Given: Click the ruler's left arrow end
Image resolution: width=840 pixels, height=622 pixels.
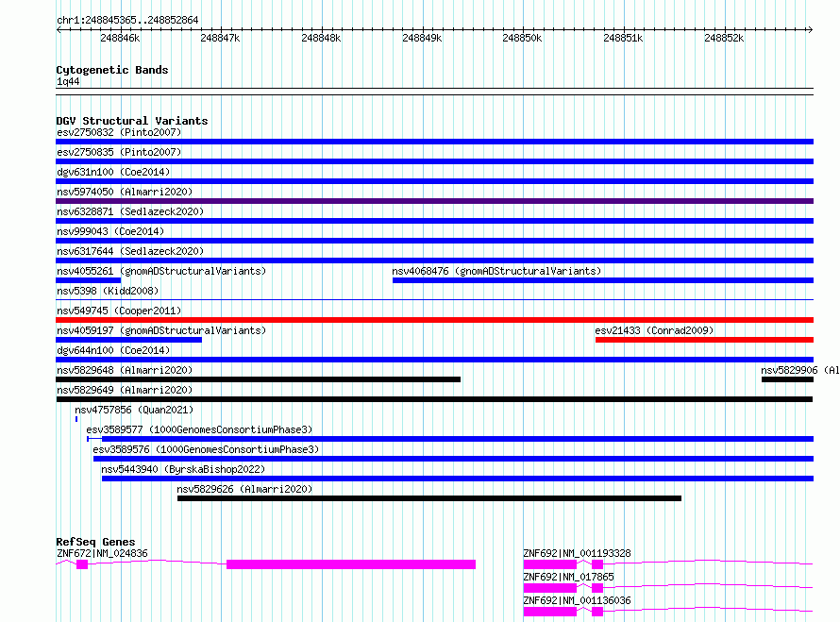Looking at the screenshot, I should [x=59, y=30].
